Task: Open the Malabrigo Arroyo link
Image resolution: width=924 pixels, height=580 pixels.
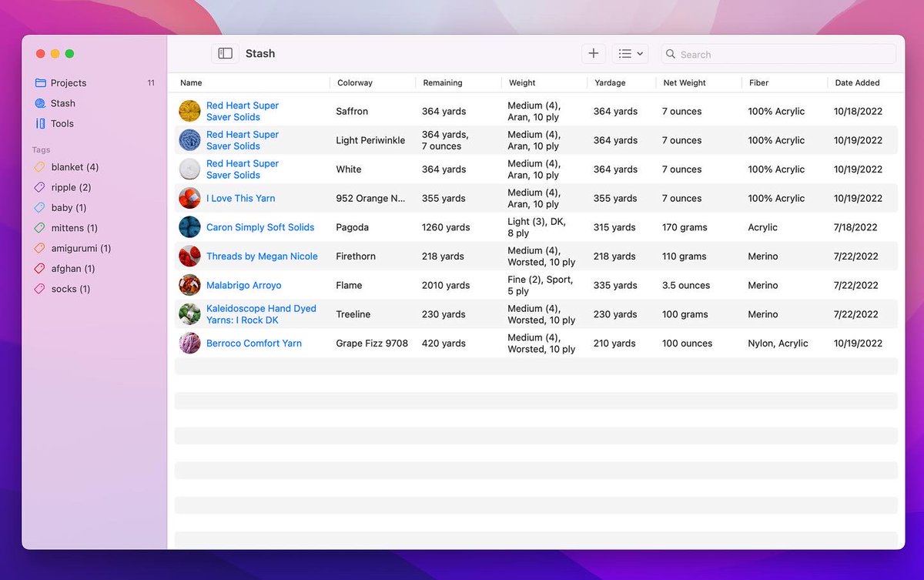Action: 244,285
